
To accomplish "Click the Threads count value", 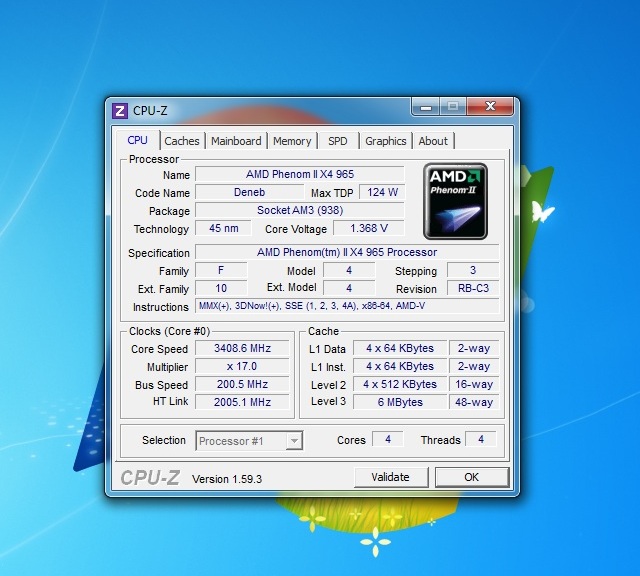I will (x=481, y=439).
